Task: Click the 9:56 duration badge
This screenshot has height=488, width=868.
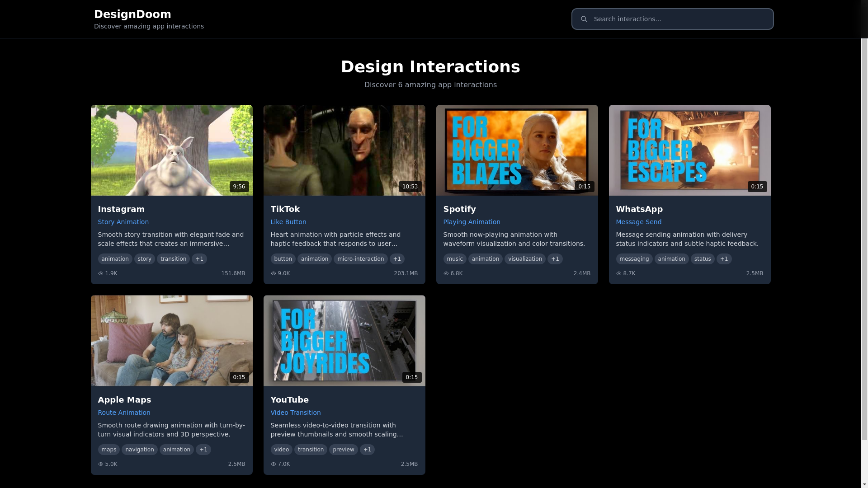Action: coord(239,187)
